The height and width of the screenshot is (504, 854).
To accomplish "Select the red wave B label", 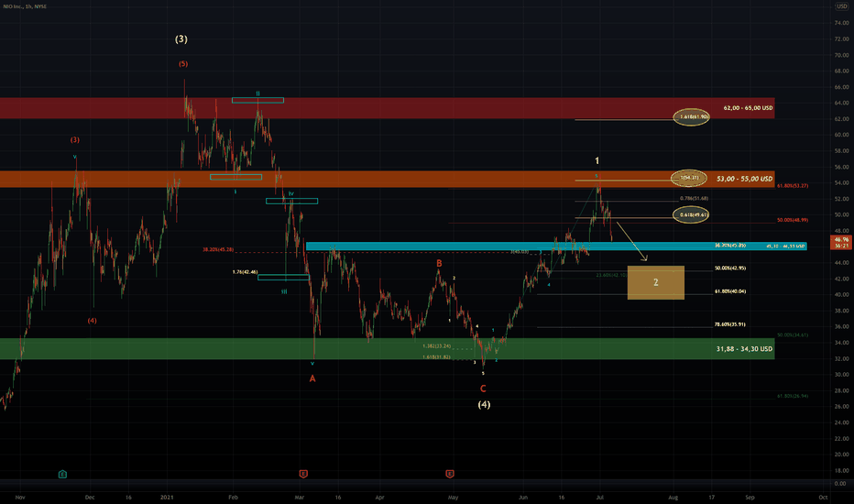I will [439, 263].
